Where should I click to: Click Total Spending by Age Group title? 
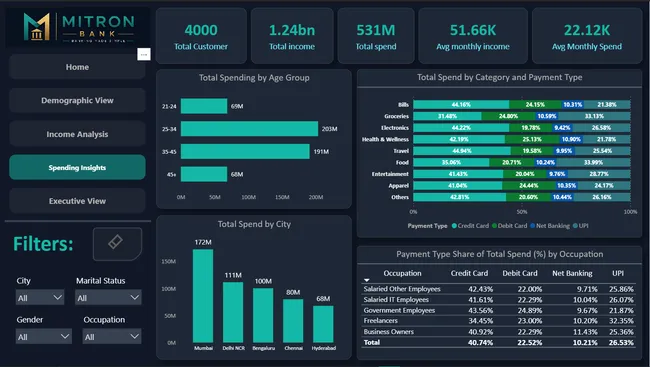pos(254,78)
